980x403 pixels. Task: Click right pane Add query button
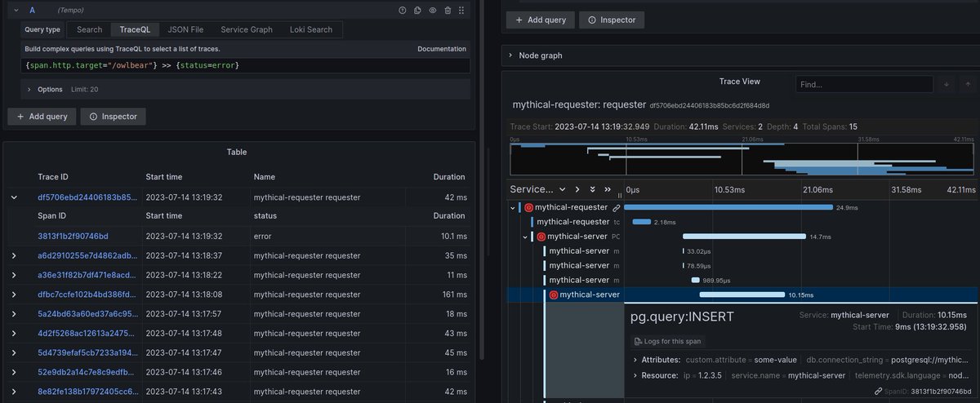click(x=540, y=20)
